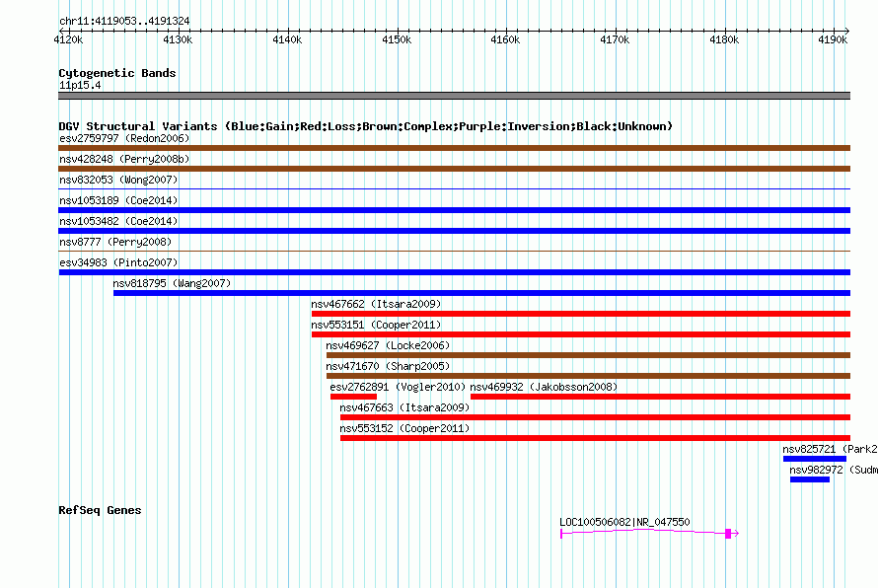The width and height of the screenshot is (878, 588).
Task: Open nsv982972 variant label
Action: [x=834, y=470]
